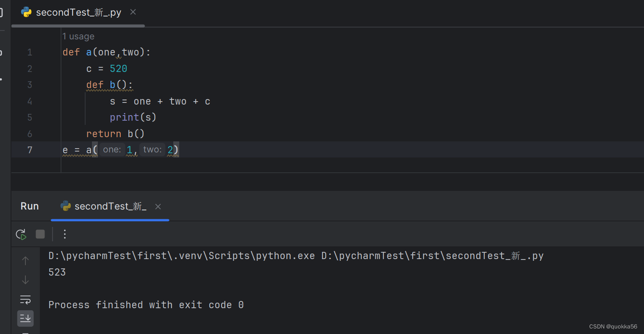Image resolution: width=644 pixels, height=334 pixels.
Task: Select the secondTest_新_.py editor tab
Action: click(x=78, y=12)
